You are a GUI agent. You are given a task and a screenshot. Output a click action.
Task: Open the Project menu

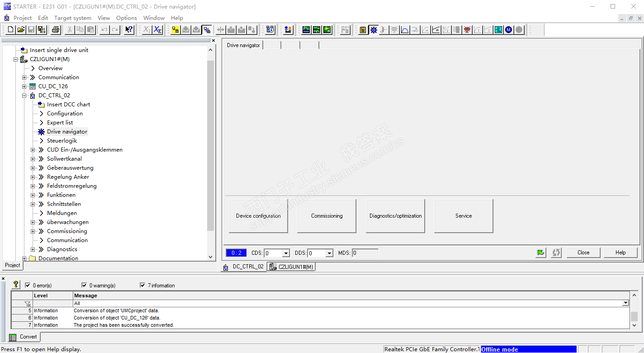[x=23, y=18]
